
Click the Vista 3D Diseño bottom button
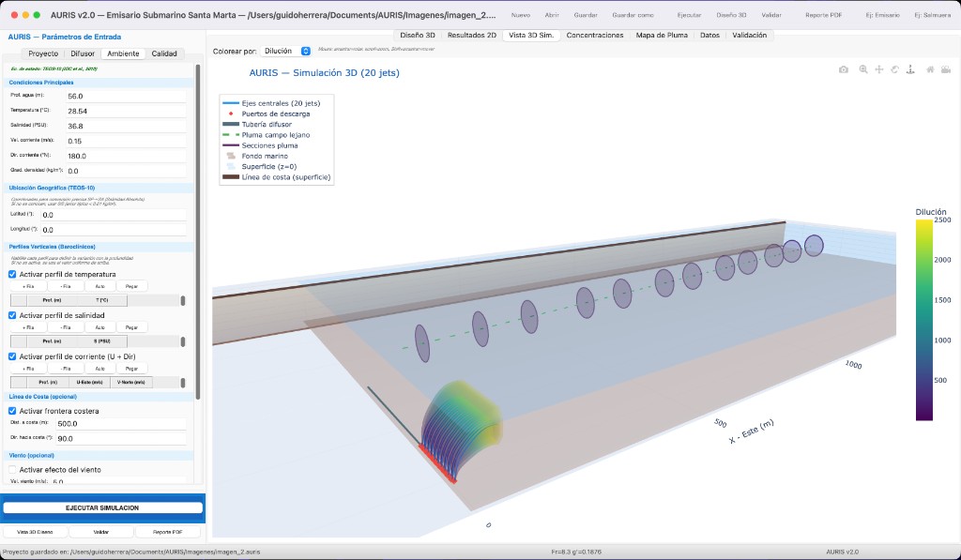click(35, 532)
